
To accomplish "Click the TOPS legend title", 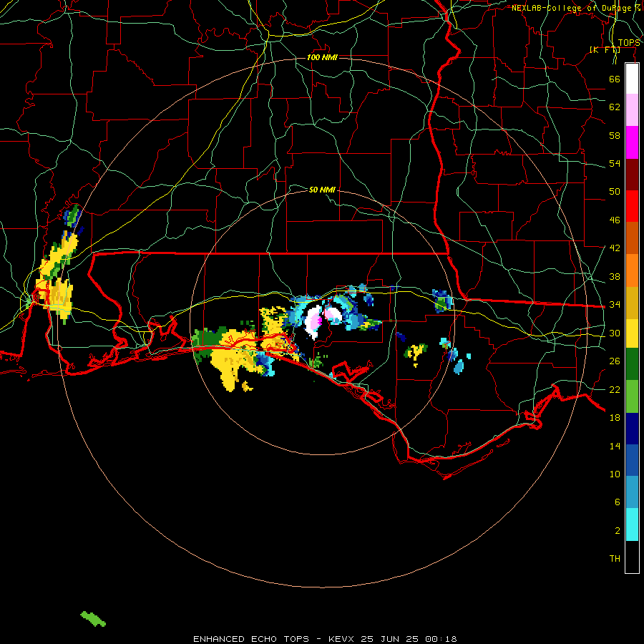I will coord(629,43).
